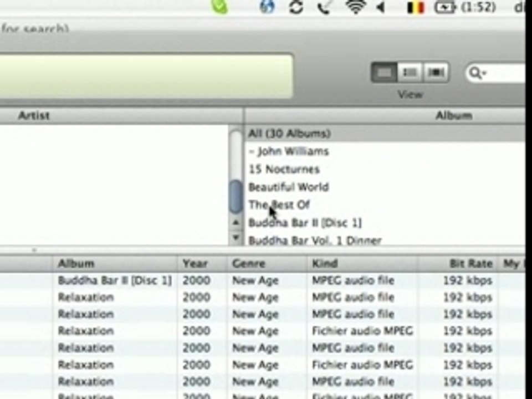Click the Album browser column header
The width and height of the screenshot is (532, 399).
386,116
